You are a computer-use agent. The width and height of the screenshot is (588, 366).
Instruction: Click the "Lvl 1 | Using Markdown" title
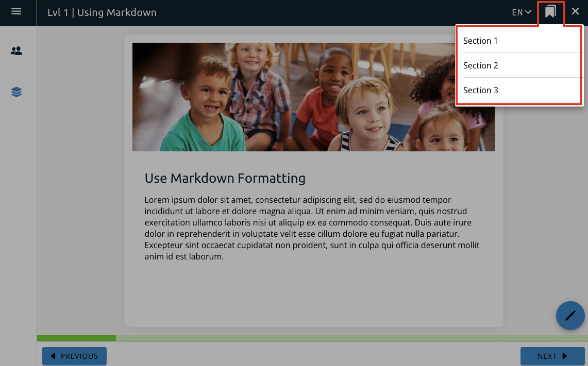[102, 12]
